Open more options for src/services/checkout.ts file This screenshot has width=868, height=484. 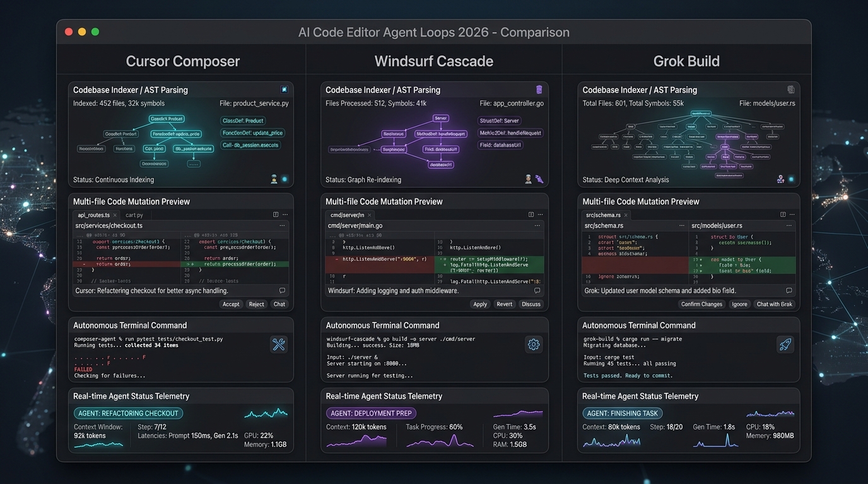tap(282, 226)
